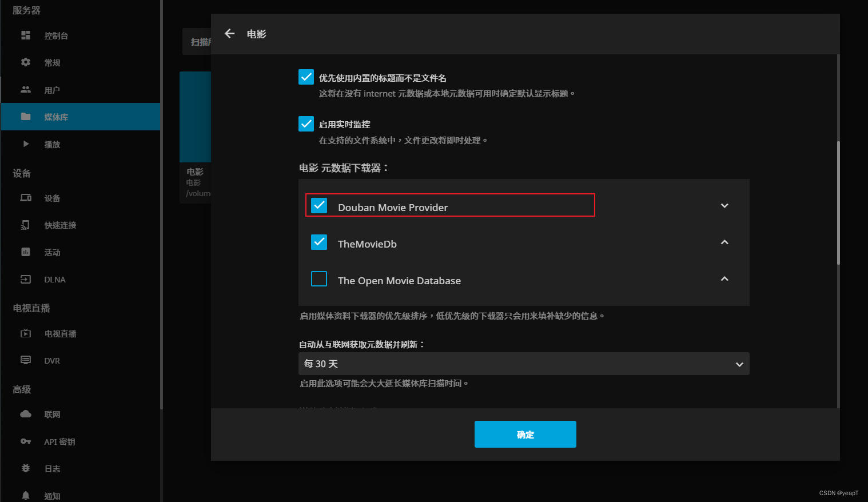Click the key icon beside API 密钥
The height and width of the screenshot is (502, 868).
coord(26,441)
